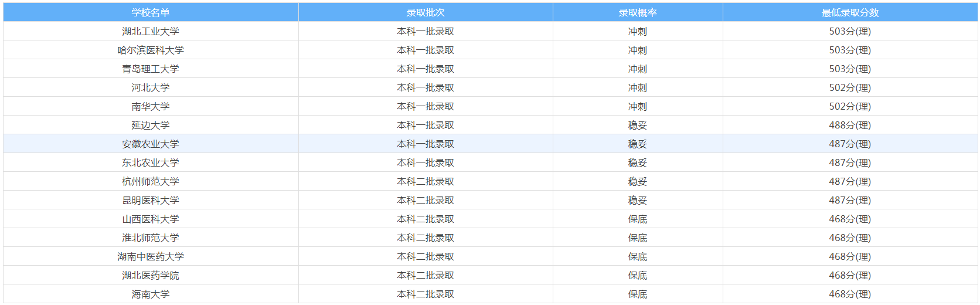Click 冲刺 in 青岛理工大学 row
This screenshot has height=305, width=980.
(638, 69)
